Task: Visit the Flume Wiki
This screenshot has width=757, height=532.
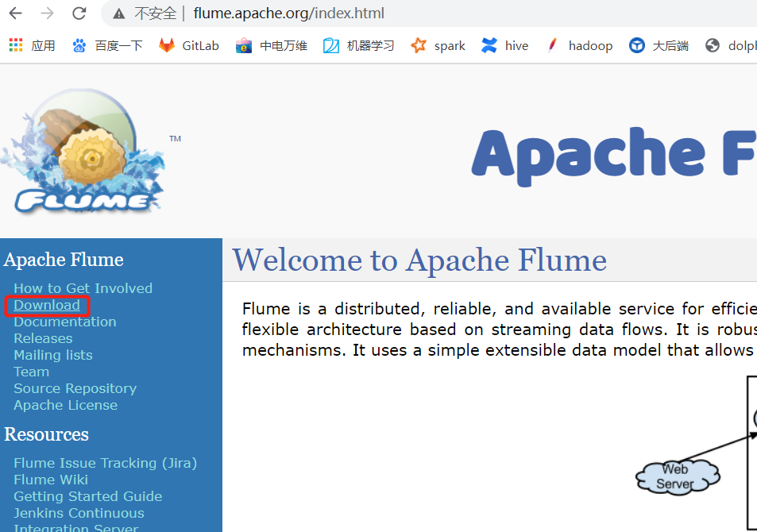Action: [50, 480]
